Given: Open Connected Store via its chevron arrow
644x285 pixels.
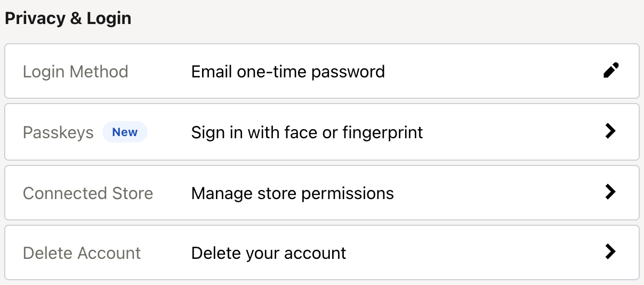Looking at the screenshot, I should [x=611, y=192].
